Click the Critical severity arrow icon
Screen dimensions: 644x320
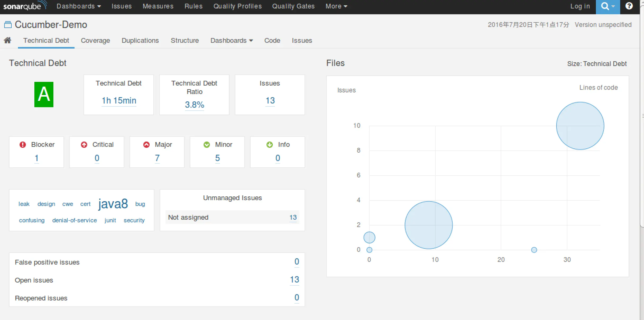click(84, 144)
